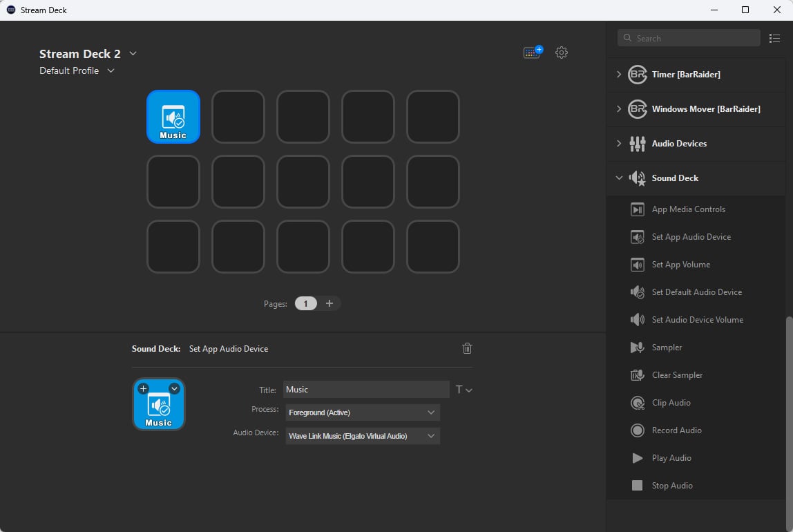This screenshot has width=793, height=532.
Task: Open the key preview icon dropdown arrow
Action: point(174,388)
